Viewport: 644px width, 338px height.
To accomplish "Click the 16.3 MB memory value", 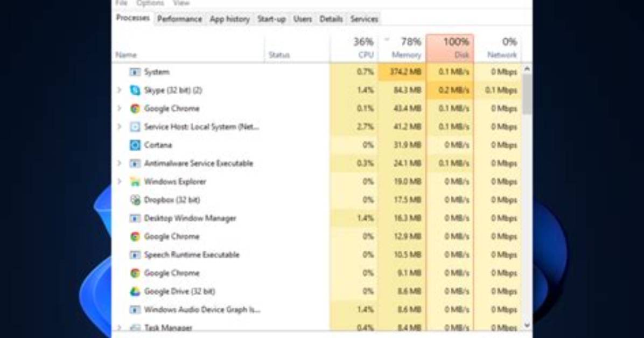I will click(x=408, y=218).
